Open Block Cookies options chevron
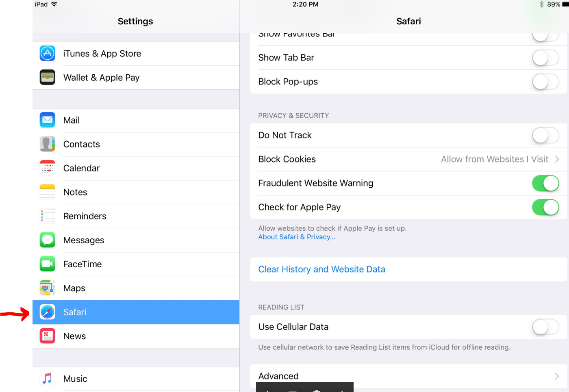The image size is (569, 392). 557,159
